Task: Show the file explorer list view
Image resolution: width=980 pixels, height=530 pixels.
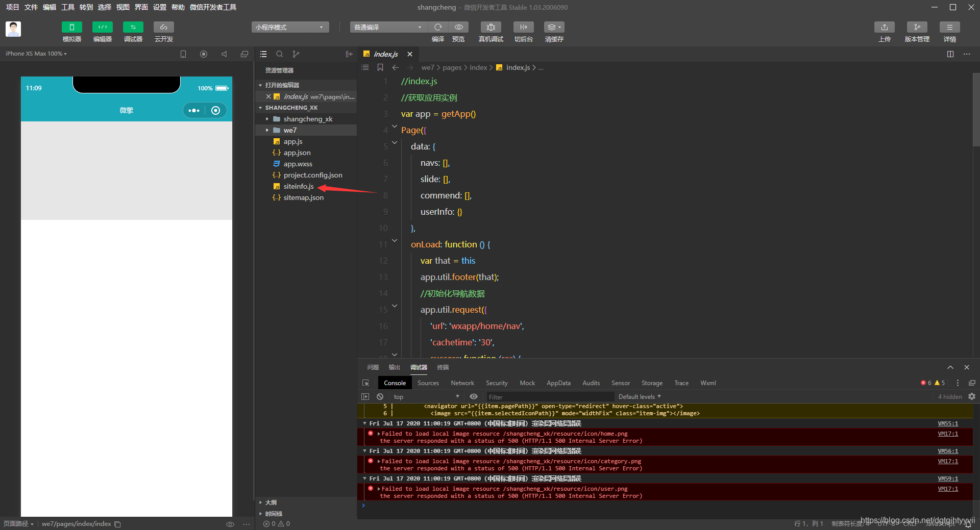Action: pyautogui.click(x=263, y=54)
